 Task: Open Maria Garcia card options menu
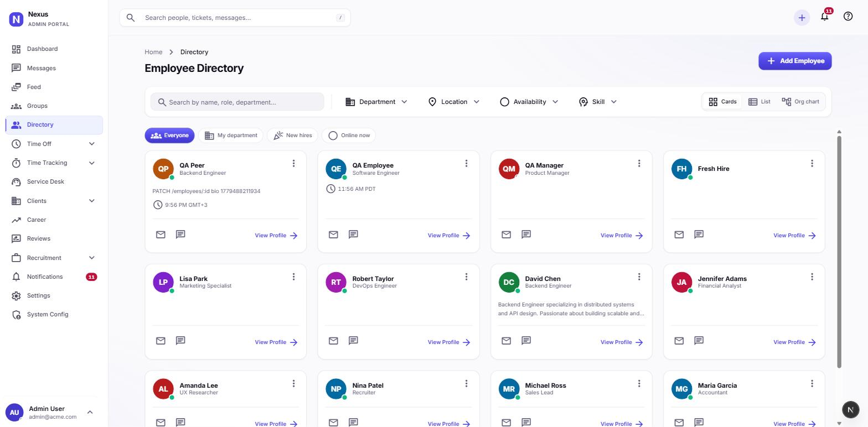(812, 383)
